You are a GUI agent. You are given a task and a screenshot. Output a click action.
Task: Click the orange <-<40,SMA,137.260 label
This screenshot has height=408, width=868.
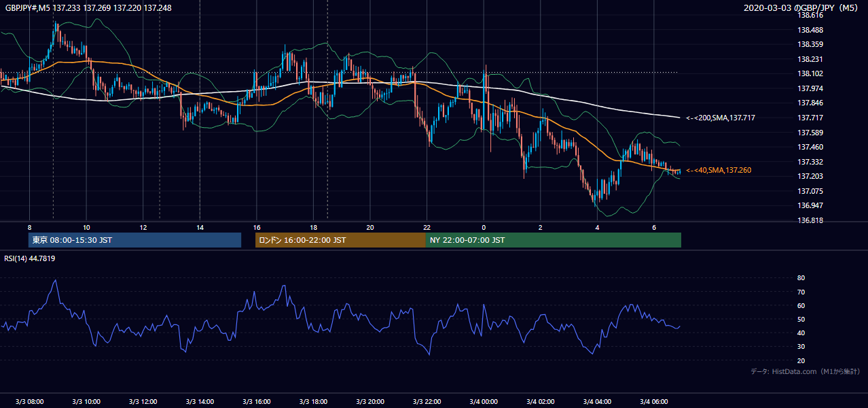pyautogui.click(x=719, y=170)
